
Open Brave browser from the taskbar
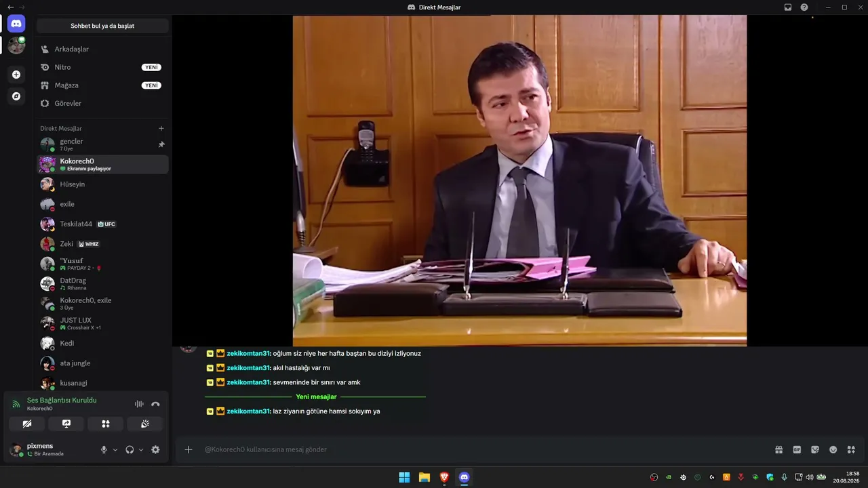pyautogui.click(x=444, y=477)
